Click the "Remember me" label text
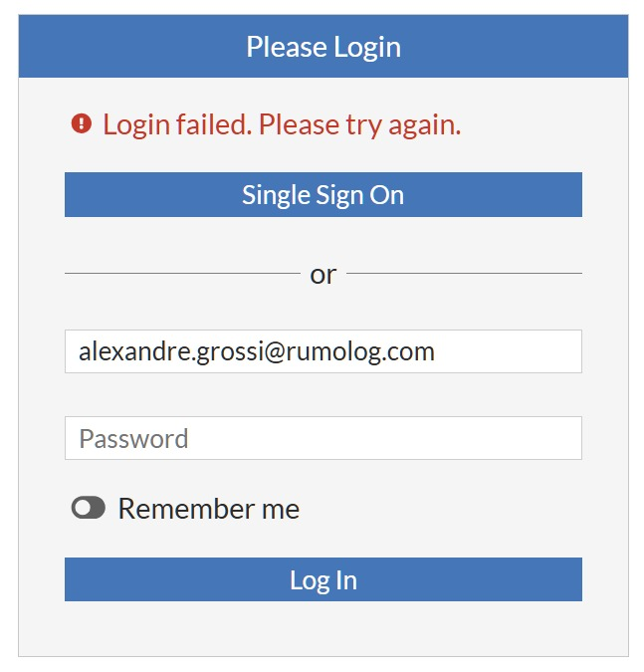Image resolution: width=644 pixels, height=672 pixels. [209, 509]
